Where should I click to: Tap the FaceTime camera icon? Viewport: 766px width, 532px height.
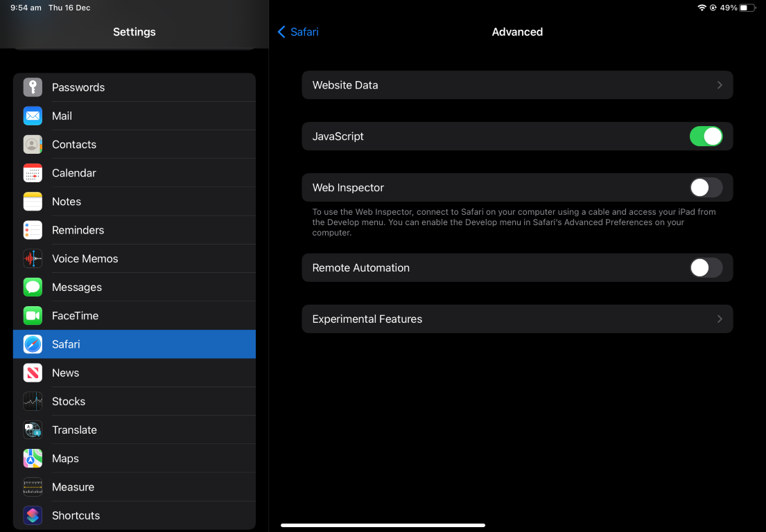(x=33, y=316)
